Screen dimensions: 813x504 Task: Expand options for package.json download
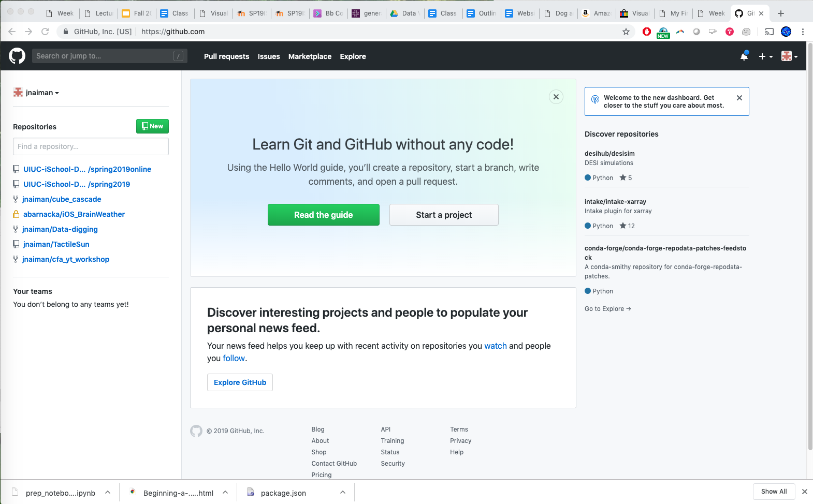[343, 493]
